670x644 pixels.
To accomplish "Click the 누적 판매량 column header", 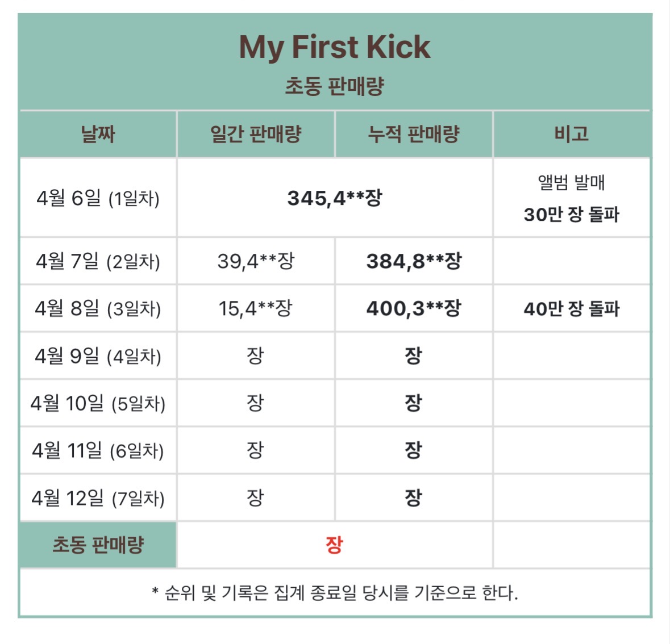I will [414, 134].
